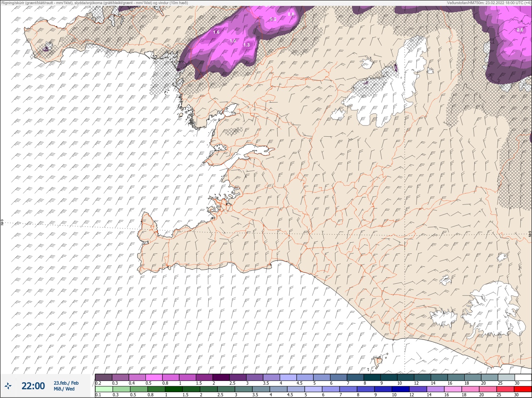Click the weekday label 'Mið./ Wed'

[x=64, y=389]
